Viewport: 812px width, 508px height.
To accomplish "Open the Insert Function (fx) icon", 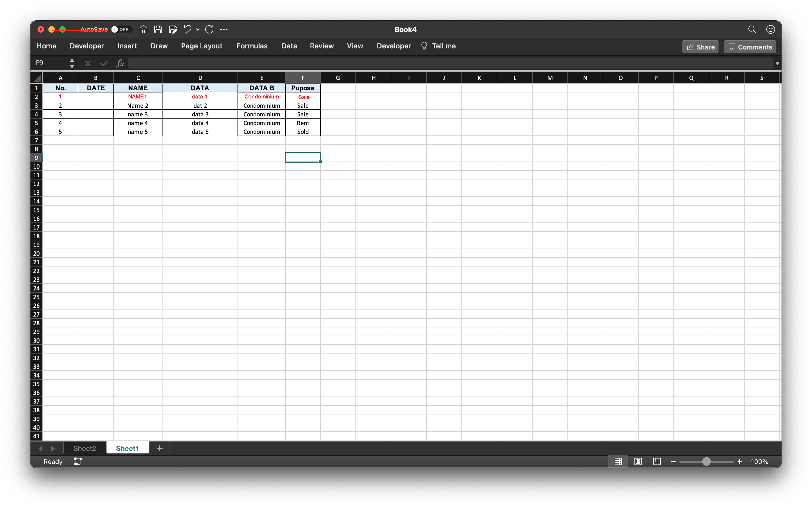I will (x=120, y=63).
